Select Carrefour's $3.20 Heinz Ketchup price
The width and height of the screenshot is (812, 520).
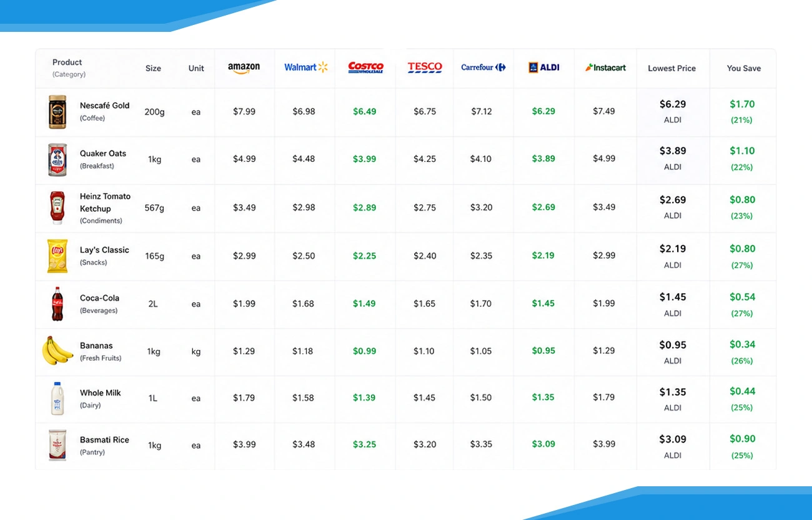pos(481,207)
